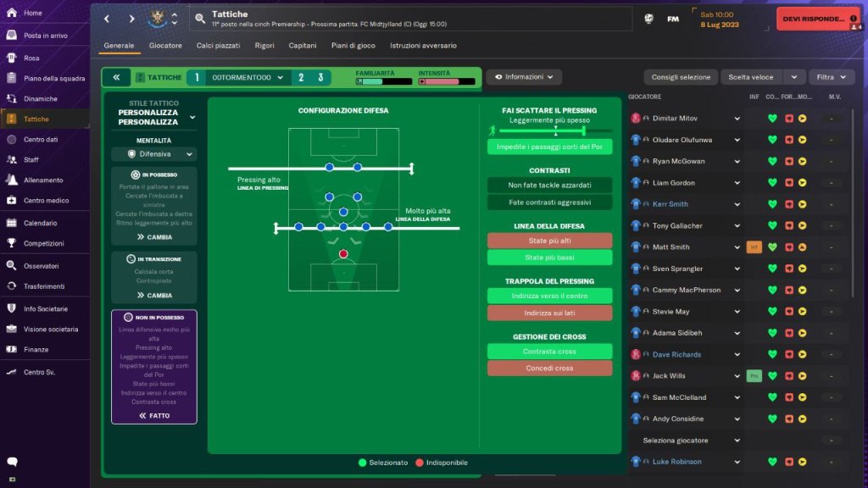Open the Filtra dropdown
The width and height of the screenshot is (868, 488).
[831, 77]
